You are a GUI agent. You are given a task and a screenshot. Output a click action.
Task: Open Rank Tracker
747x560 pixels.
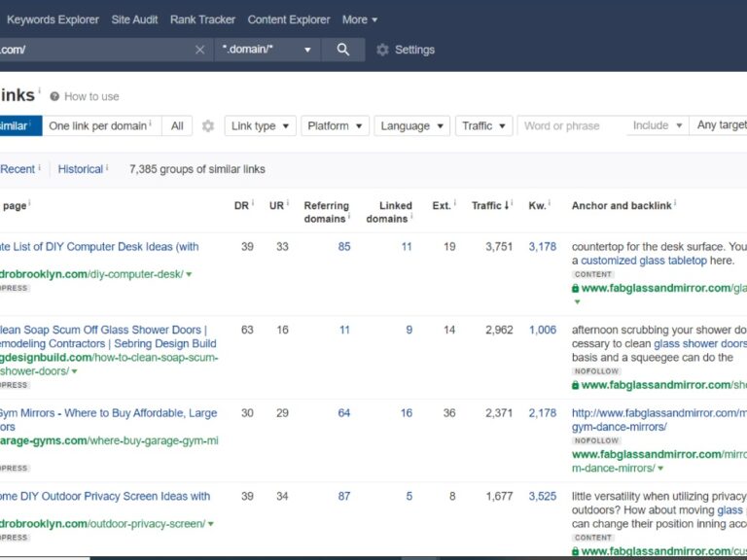point(202,19)
